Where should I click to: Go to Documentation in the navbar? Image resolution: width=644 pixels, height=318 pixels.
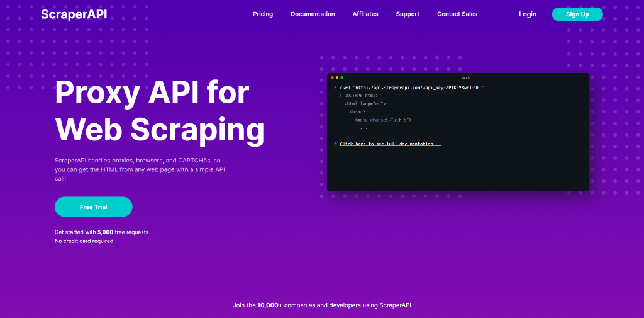(313, 14)
